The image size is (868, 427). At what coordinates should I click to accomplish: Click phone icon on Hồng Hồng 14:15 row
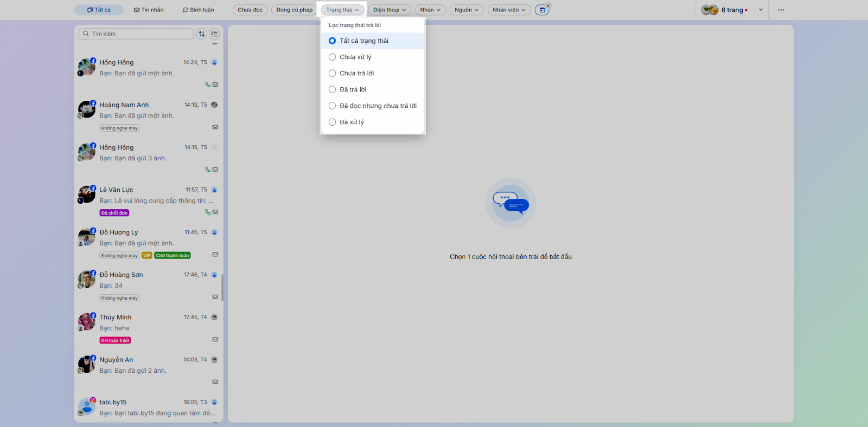pyautogui.click(x=208, y=170)
